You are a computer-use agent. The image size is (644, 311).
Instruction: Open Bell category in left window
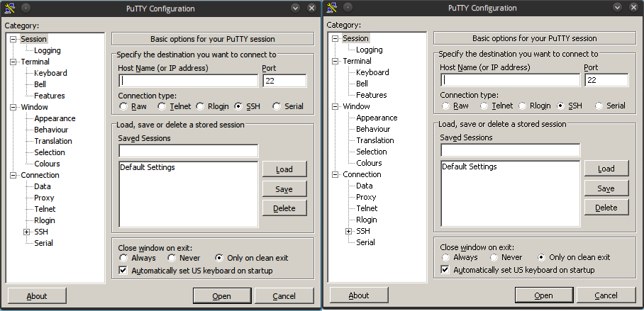tap(40, 84)
